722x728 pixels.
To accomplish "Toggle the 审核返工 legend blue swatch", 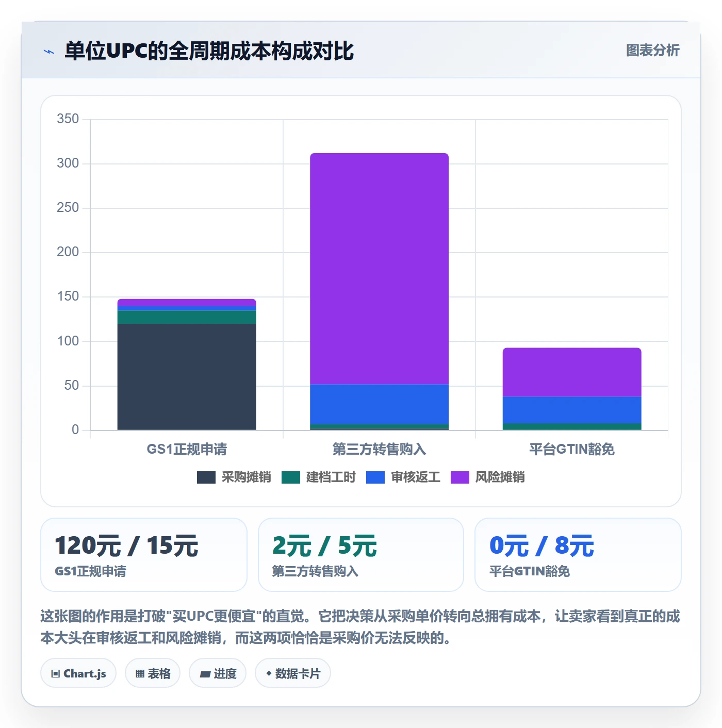I will point(375,477).
